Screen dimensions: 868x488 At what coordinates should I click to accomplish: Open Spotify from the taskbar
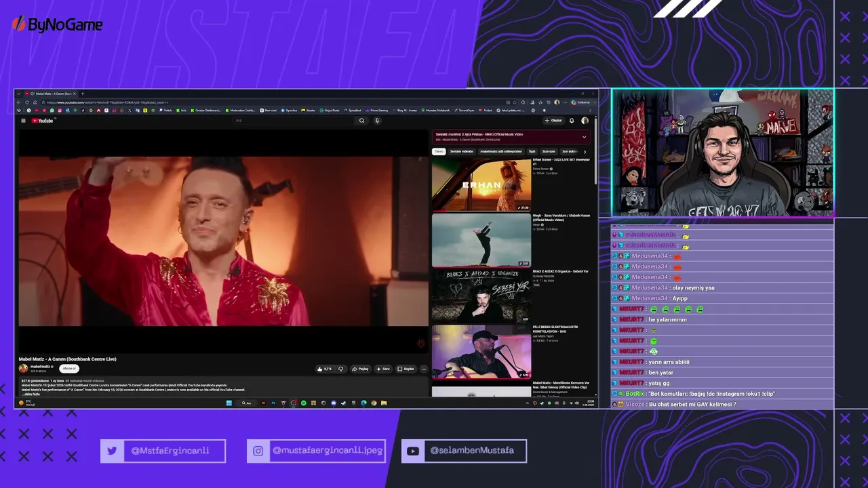303,403
